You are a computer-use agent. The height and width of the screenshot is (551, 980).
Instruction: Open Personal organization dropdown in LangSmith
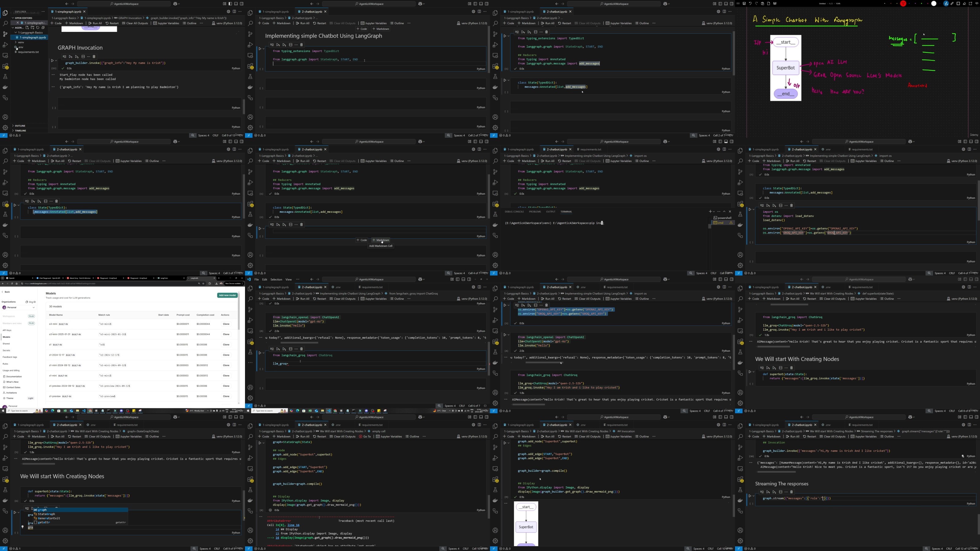[19, 307]
